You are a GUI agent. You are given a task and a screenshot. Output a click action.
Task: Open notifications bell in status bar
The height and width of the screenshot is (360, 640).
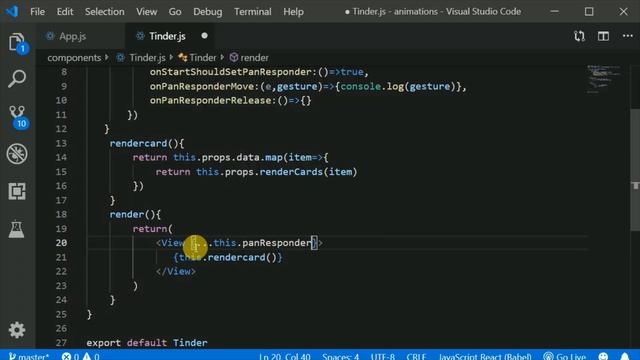[x=624, y=356]
